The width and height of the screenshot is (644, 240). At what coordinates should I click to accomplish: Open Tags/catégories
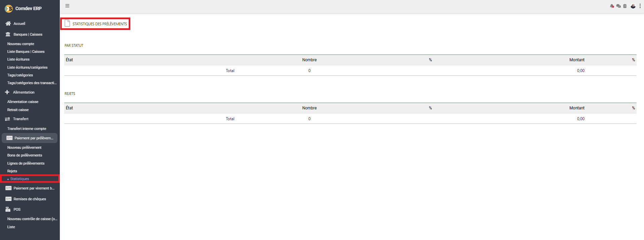click(x=20, y=75)
